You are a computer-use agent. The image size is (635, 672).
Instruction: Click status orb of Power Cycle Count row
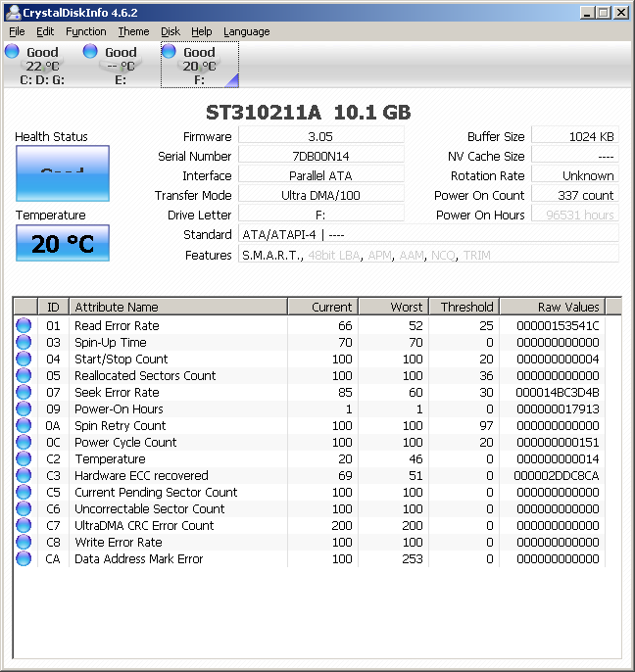coord(24,443)
